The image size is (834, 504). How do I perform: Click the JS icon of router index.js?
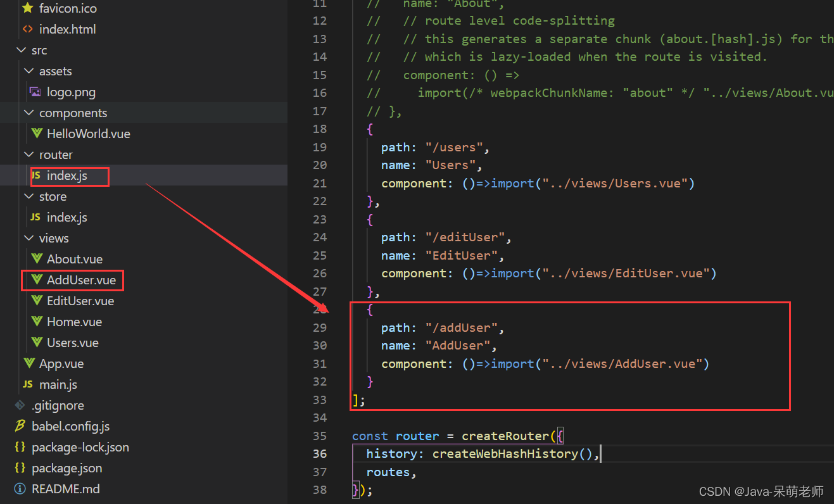pos(36,175)
